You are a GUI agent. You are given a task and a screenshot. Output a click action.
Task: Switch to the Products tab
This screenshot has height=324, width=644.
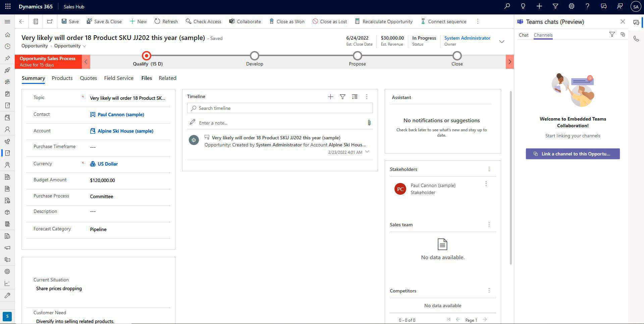click(x=62, y=78)
